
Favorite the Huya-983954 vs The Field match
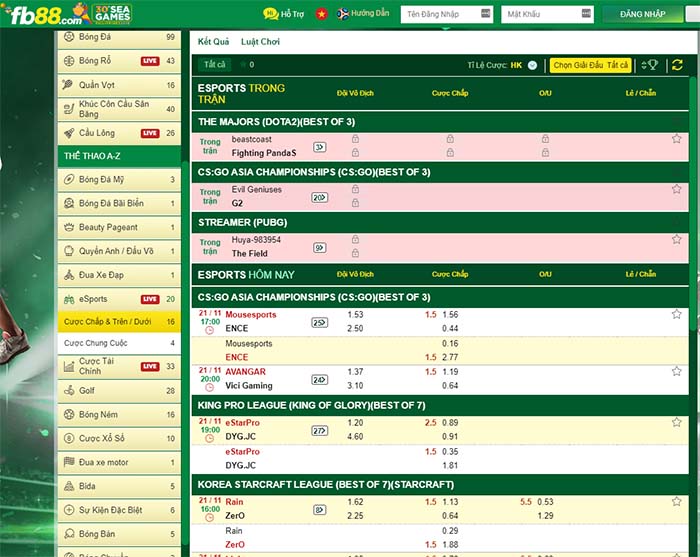point(676,239)
